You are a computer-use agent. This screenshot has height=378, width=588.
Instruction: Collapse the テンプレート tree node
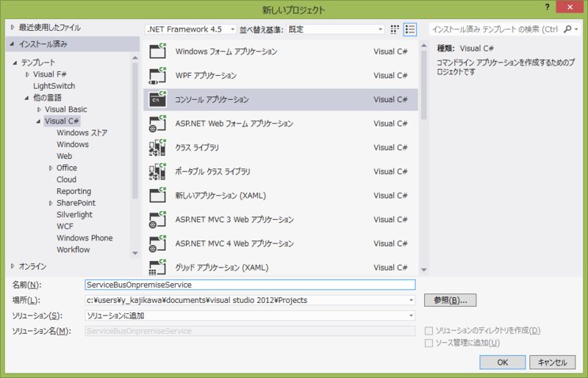(x=15, y=63)
